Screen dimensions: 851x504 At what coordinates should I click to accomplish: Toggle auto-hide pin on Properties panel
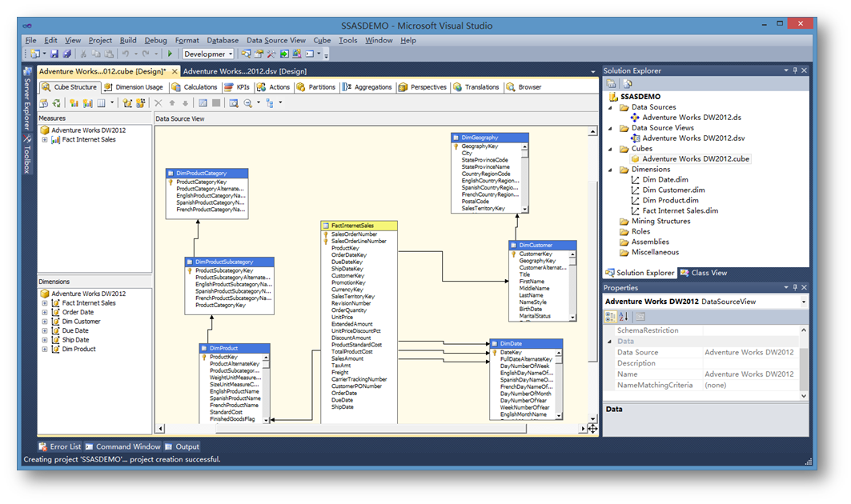[794, 287]
